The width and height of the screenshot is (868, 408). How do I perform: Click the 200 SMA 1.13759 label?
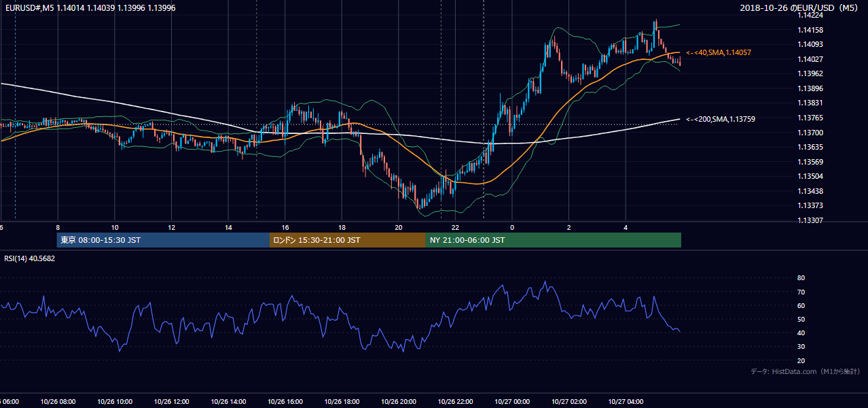coord(721,119)
